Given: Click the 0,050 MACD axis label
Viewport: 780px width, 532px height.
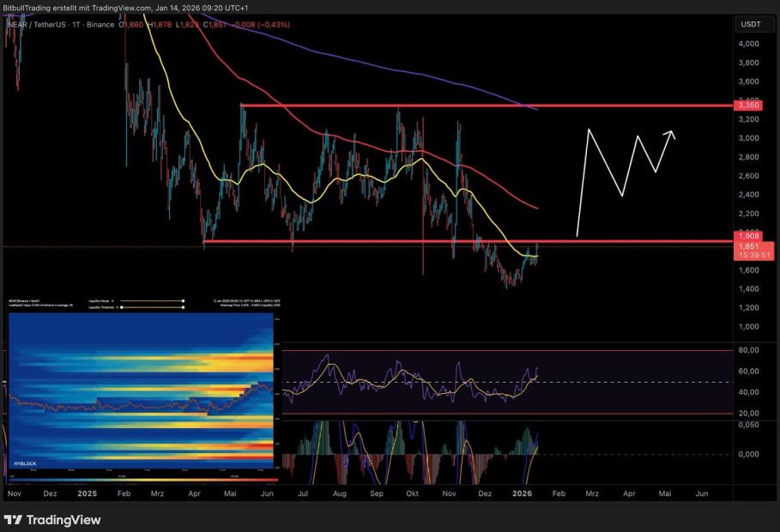Looking at the screenshot, I should coord(747,425).
